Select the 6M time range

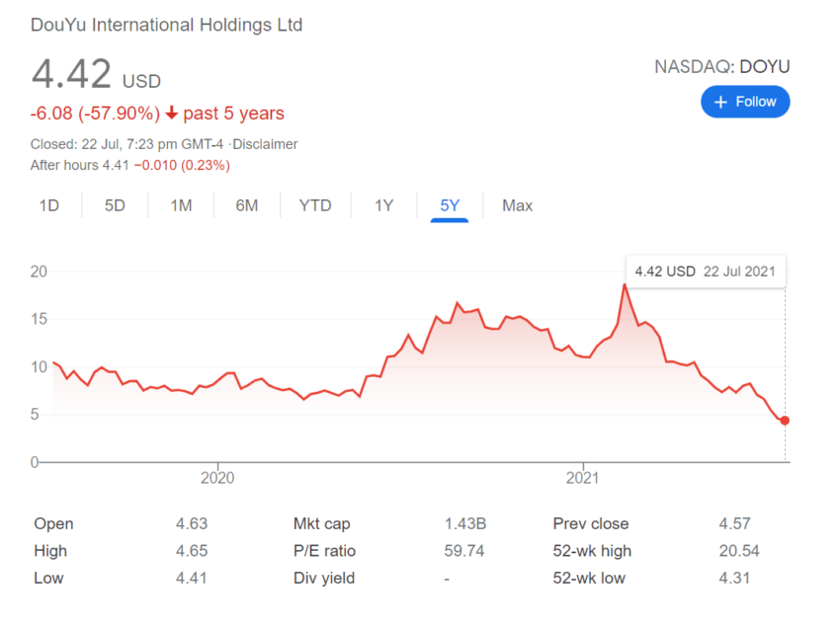[x=247, y=205]
